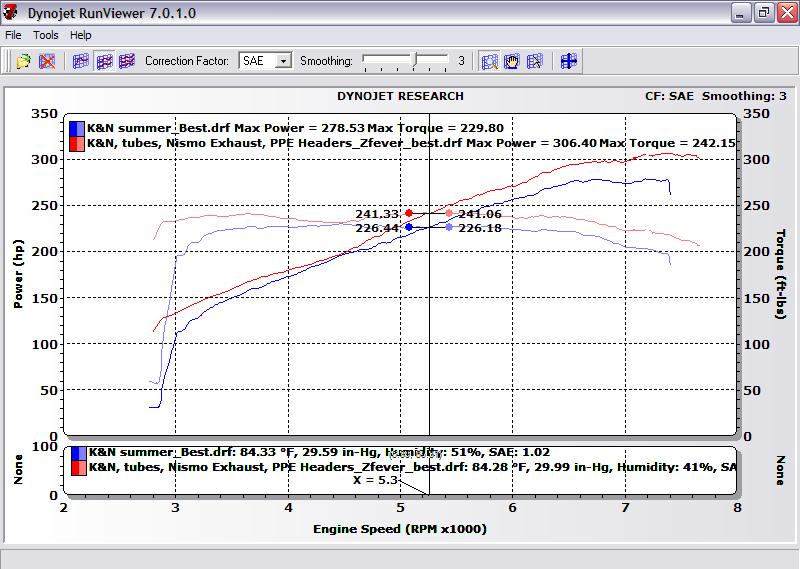Open the Tools menu
Screen dimensions: 800x569
(x=46, y=35)
